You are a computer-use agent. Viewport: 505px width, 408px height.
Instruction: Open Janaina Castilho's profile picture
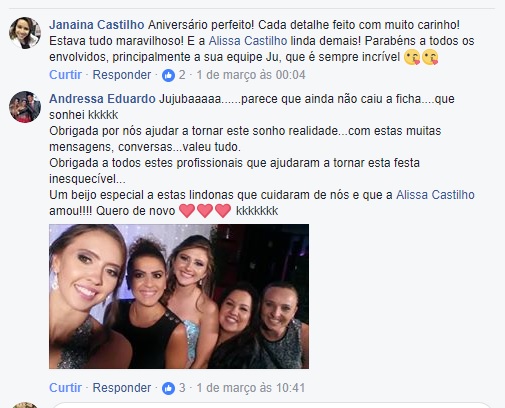pyautogui.click(x=25, y=33)
